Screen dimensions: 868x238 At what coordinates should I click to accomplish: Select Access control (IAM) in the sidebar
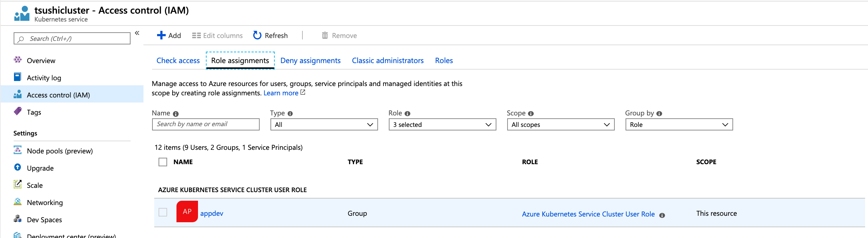(72, 95)
